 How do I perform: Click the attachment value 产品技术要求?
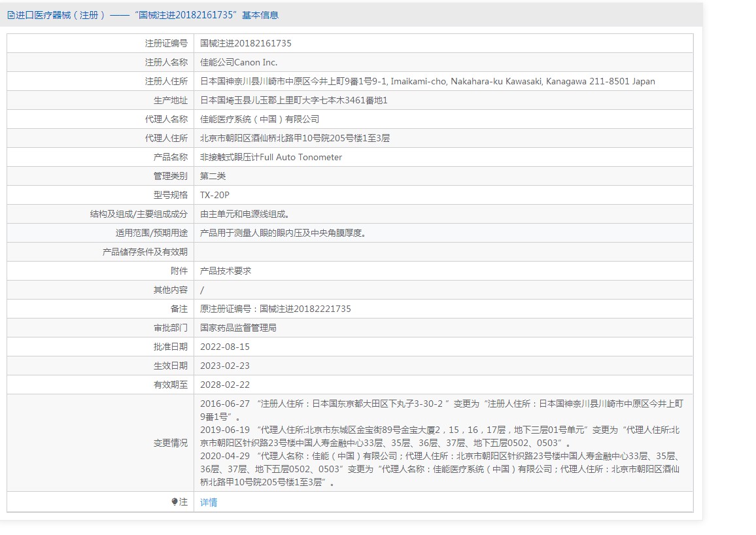(226, 271)
